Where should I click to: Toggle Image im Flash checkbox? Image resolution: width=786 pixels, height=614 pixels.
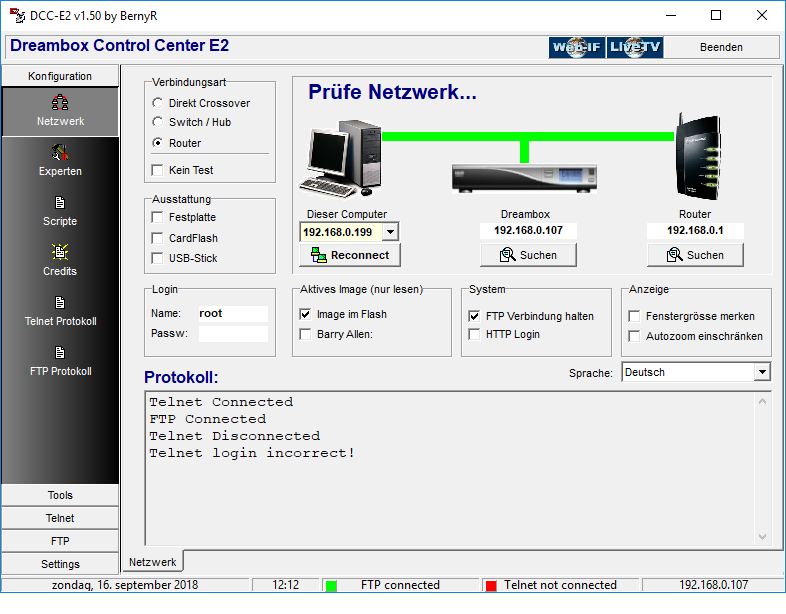(x=305, y=314)
